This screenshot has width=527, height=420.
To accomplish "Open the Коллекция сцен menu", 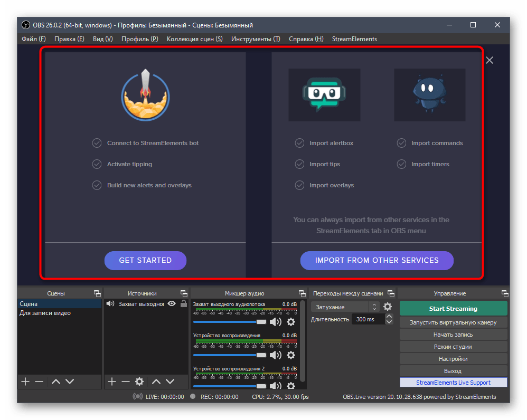I will [x=194, y=39].
